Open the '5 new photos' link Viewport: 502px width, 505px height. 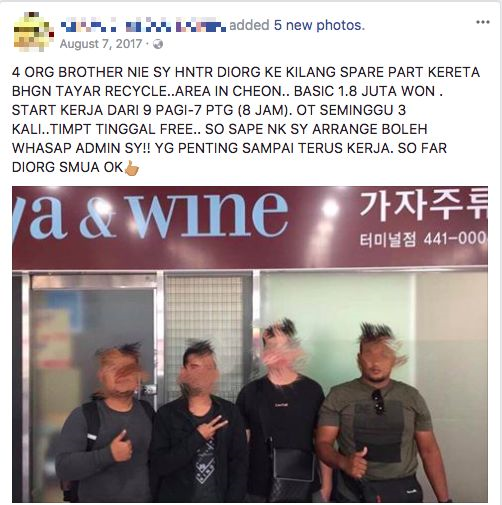coord(319,25)
